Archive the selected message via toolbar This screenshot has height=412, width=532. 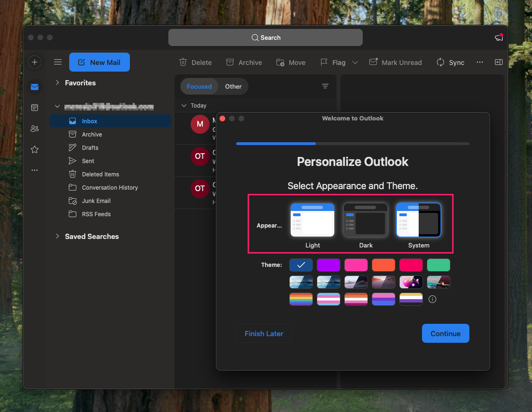coord(244,63)
